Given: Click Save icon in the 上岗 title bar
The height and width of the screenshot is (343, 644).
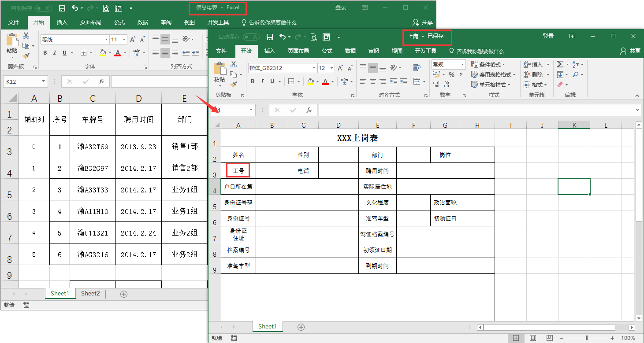Looking at the screenshot, I should pos(270,37).
